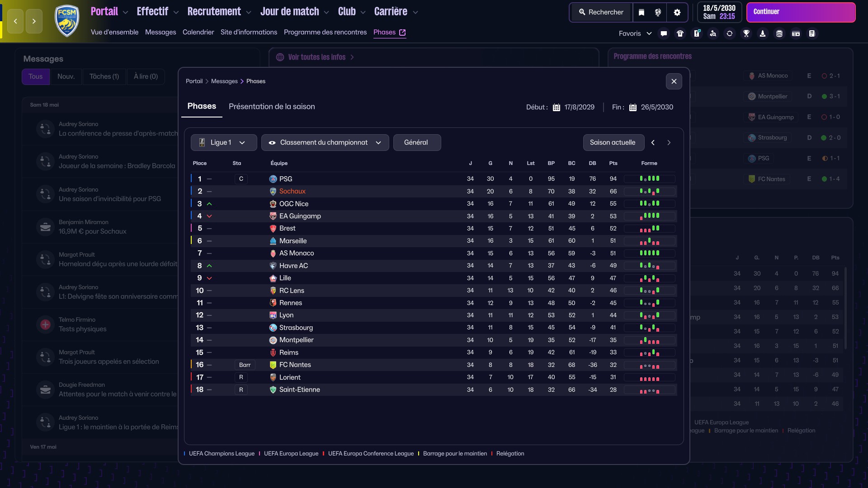The image size is (868, 488).
Task: Click the trophy favorites shortcut icon
Action: (x=746, y=33)
